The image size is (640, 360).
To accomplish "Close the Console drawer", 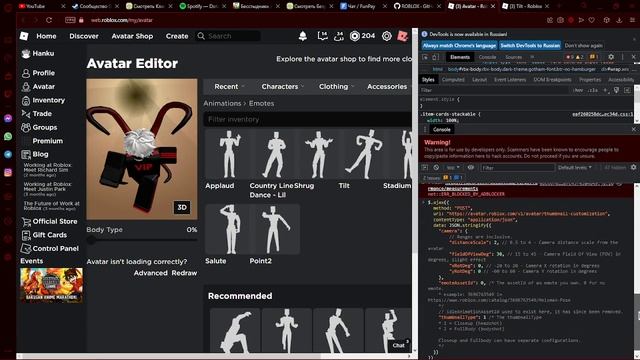I will [633, 129].
